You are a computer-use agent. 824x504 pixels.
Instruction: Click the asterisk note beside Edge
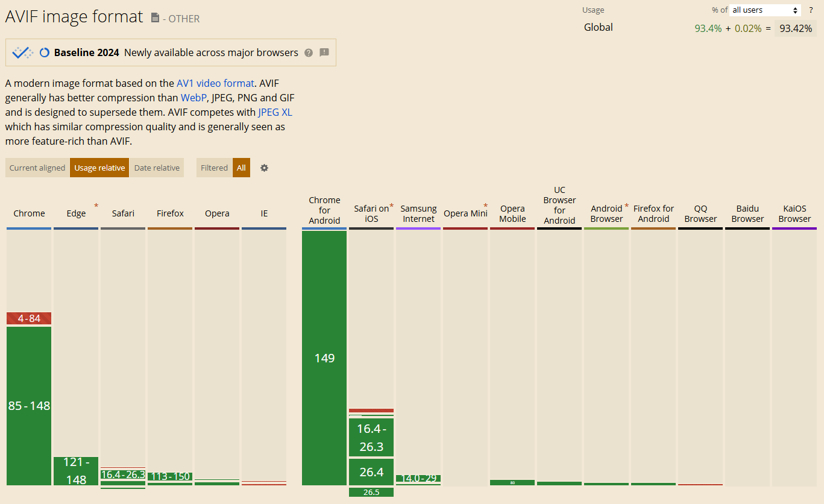click(x=96, y=206)
